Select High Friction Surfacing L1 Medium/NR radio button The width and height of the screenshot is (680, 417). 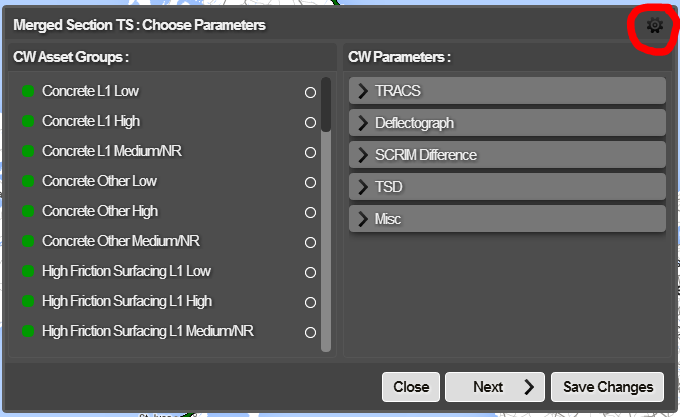(x=310, y=333)
